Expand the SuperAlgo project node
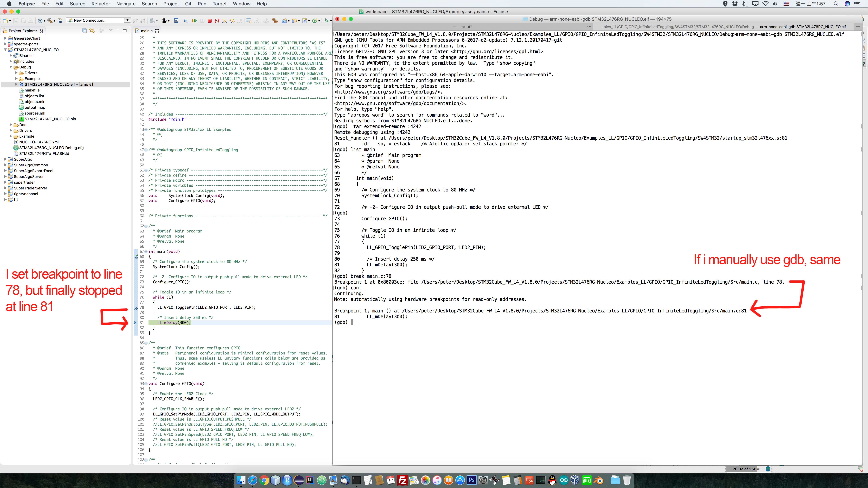The width and height of the screenshot is (868, 488). (x=5, y=159)
